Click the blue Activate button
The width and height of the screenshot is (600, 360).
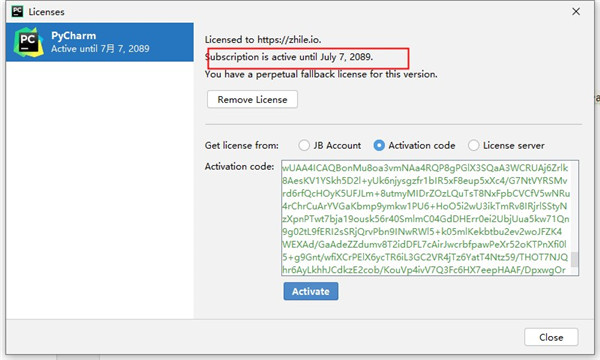tap(311, 291)
